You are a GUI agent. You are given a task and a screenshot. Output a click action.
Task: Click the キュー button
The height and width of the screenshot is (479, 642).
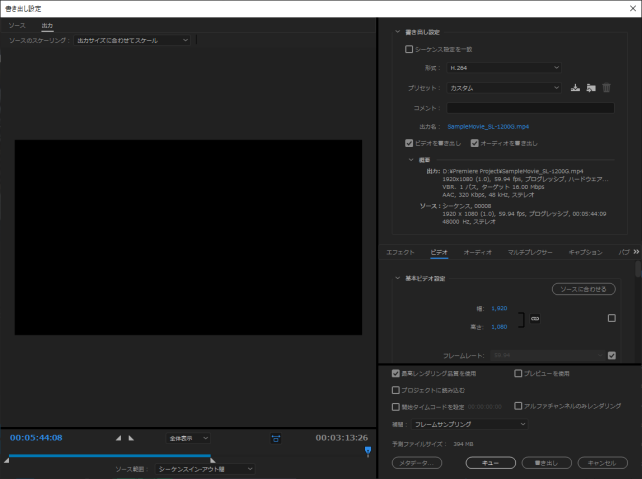[x=491, y=463]
